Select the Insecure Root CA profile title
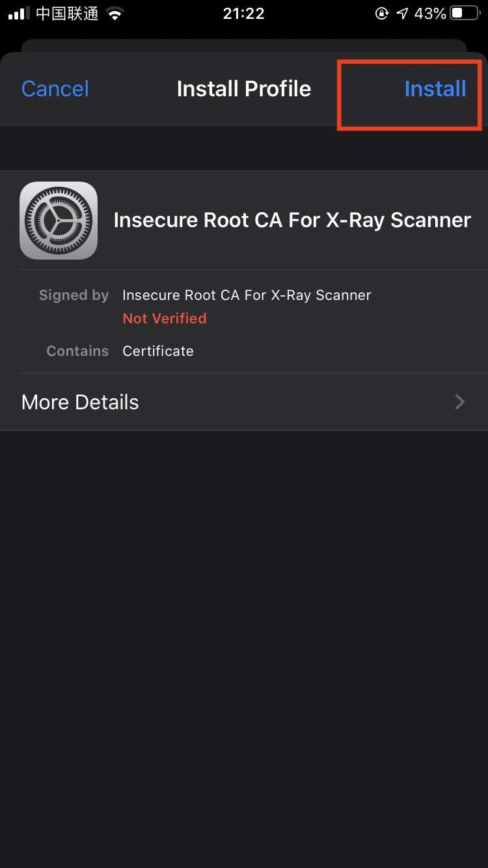488x868 pixels. pyautogui.click(x=292, y=220)
